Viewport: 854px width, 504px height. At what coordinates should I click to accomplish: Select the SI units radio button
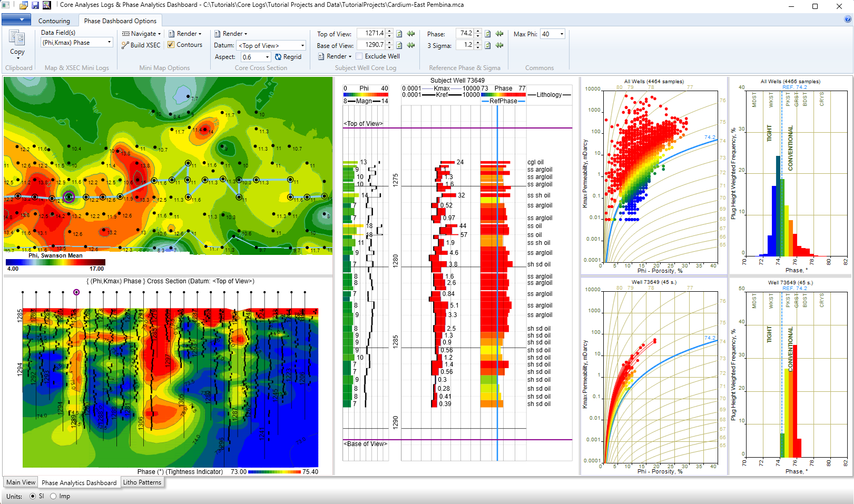tap(33, 496)
